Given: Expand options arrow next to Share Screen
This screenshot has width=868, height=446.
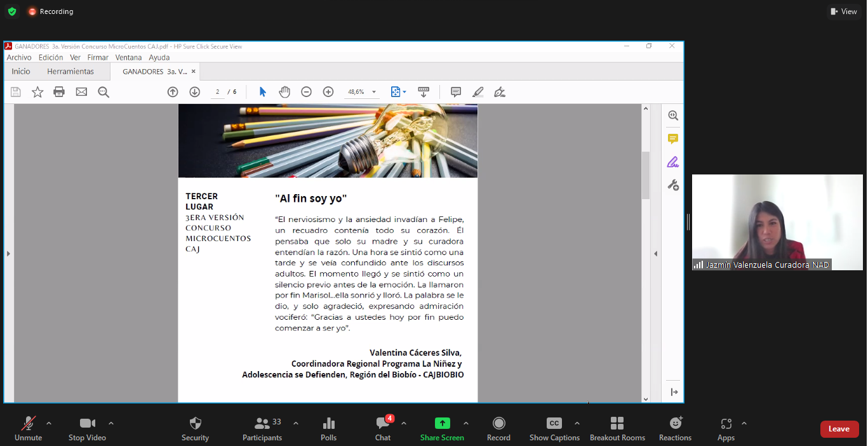Looking at the screenshot, I should [x=466, y=423].
